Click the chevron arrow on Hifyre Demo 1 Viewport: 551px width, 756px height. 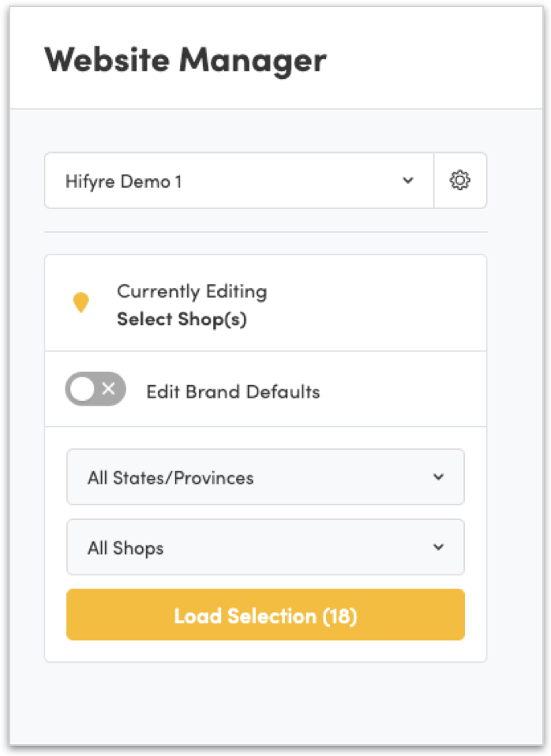click(407, 181)
